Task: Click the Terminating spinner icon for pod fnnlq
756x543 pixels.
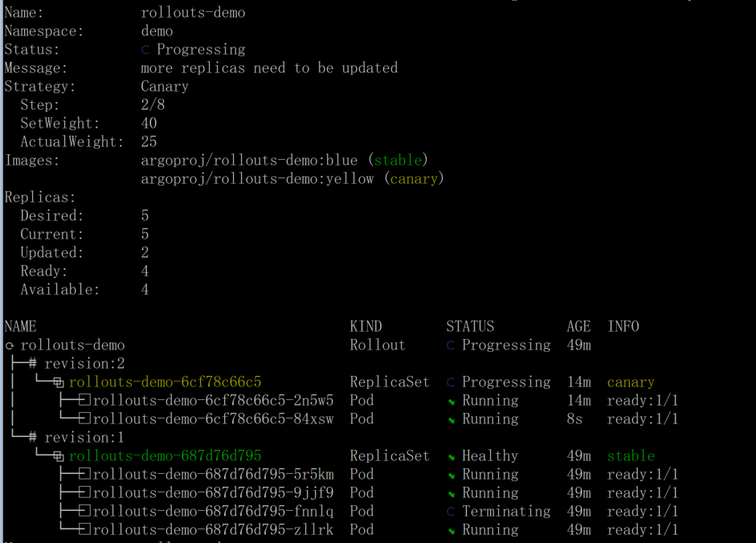Action: point(451,512)
